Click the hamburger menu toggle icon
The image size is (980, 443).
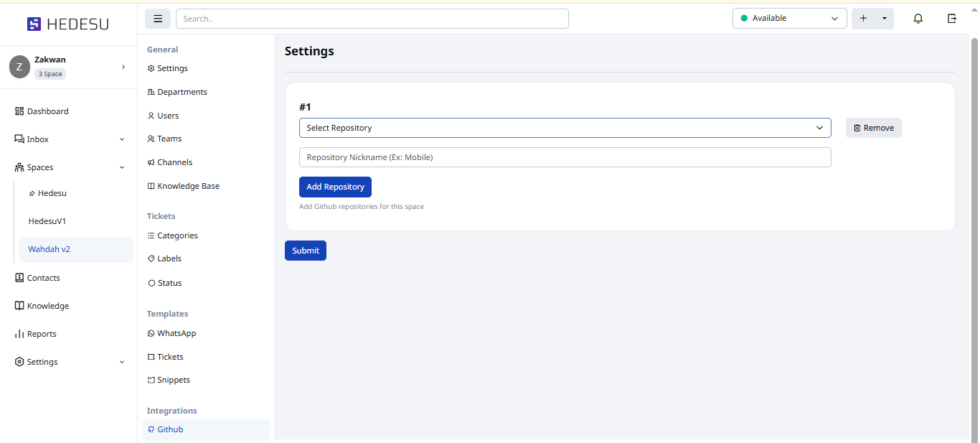(158, 19)
